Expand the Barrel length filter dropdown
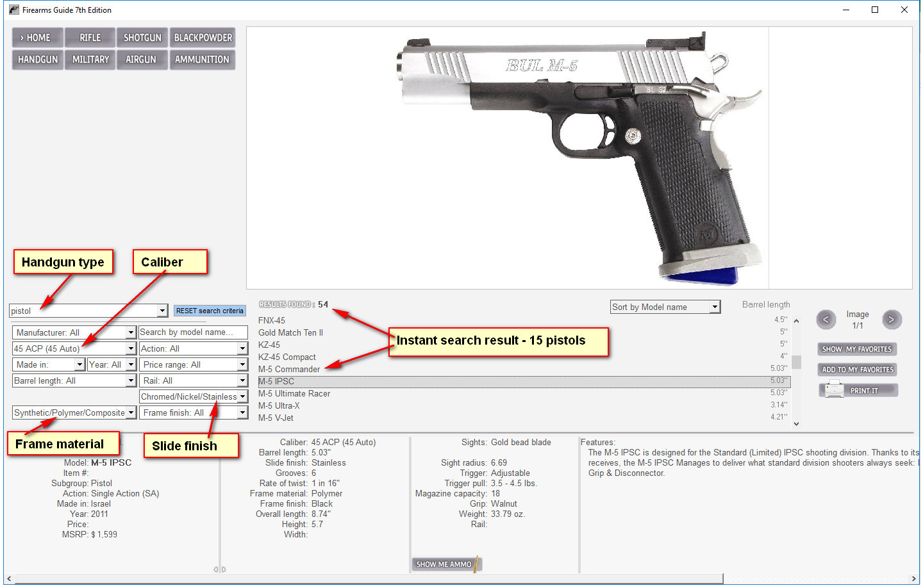Screen dimensions: 923x588 point(131,380)
